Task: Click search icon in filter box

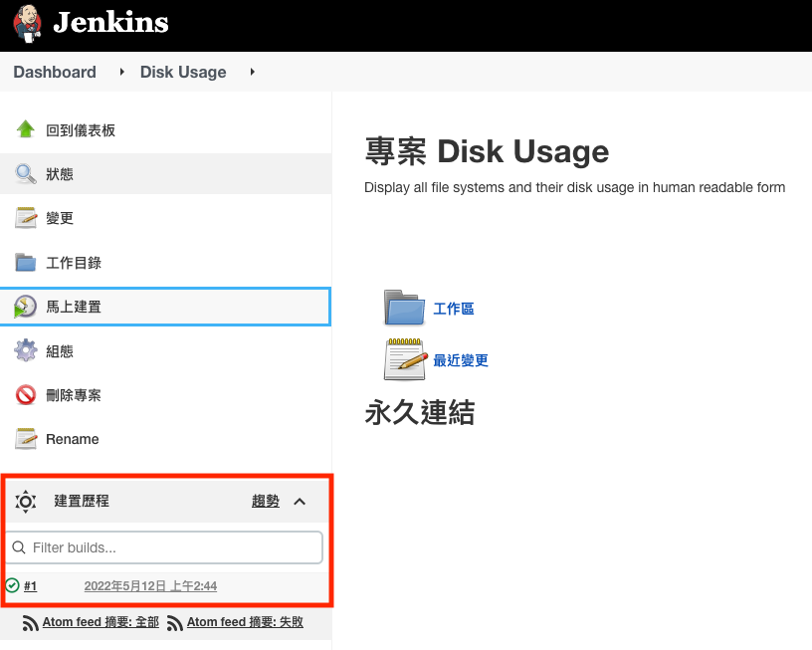Action: tap(19, 547)
